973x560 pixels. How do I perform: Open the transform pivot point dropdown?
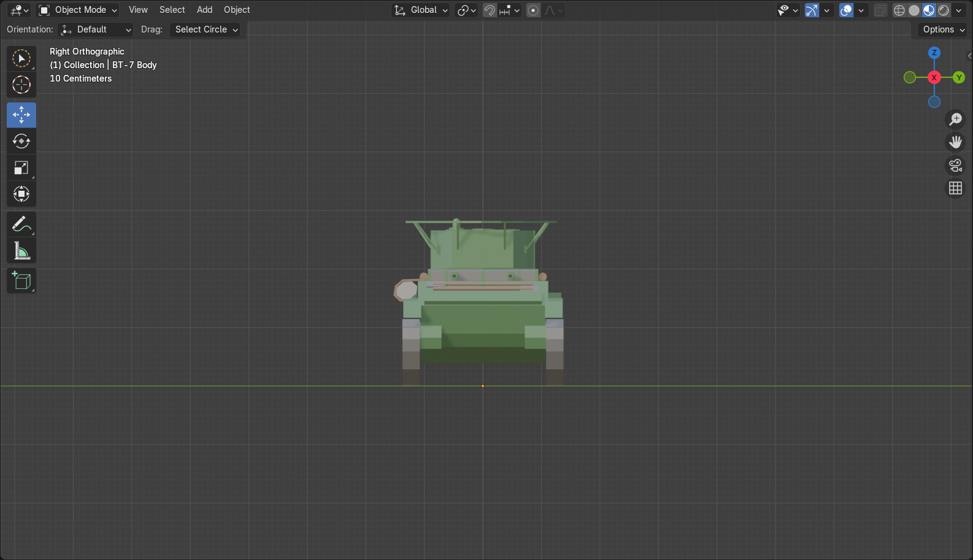pyautogui.click(x=466, y=10)
